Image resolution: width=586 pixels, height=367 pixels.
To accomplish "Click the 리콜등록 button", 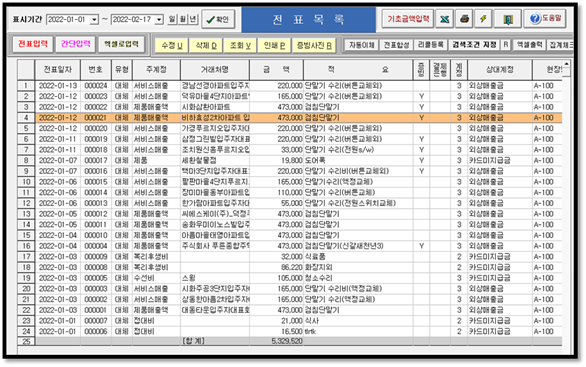I will click(x=431, y=45).
